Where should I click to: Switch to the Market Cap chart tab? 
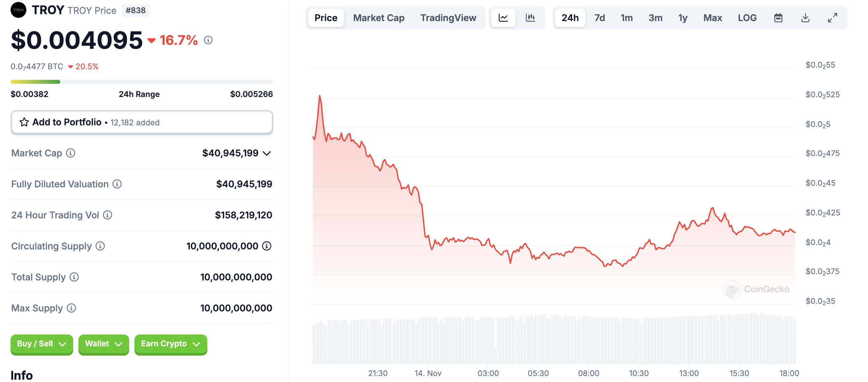click(378, 18)
